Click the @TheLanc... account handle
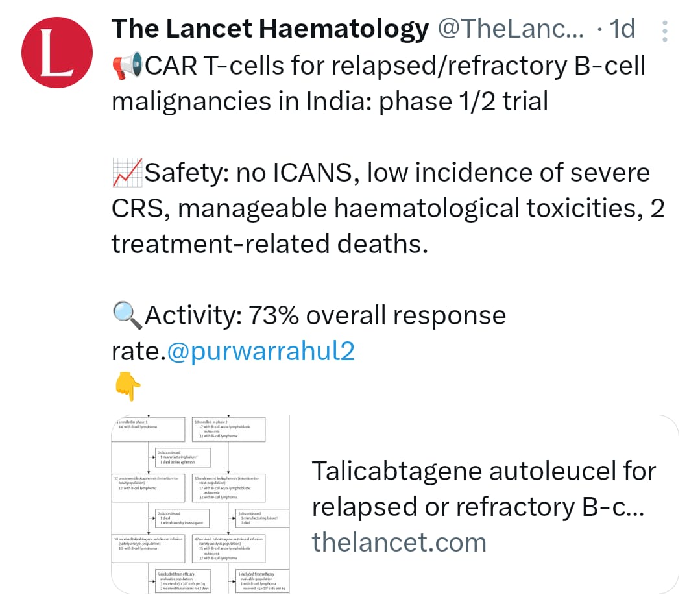Image resolution: width=700 pixels, height=595 pixels. 511,29
